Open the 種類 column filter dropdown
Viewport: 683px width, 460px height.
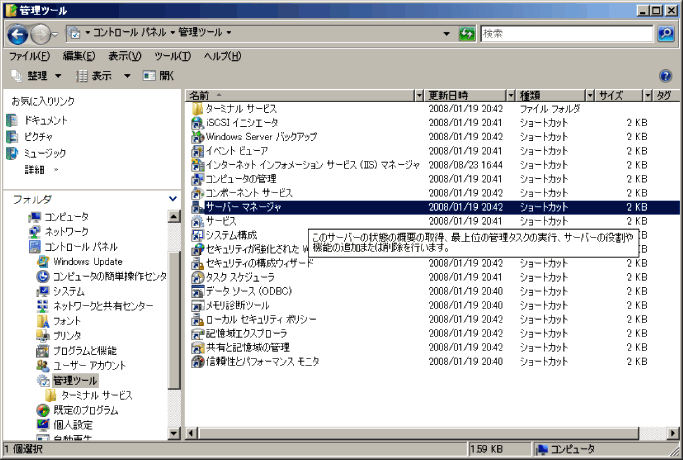coord(590,95)
